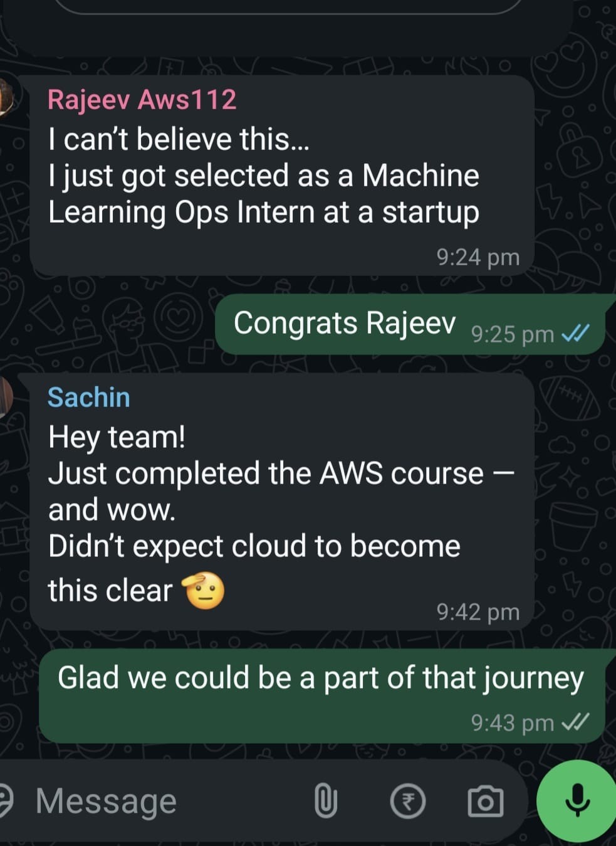Screen dimensions: 616x846
Task: Tap the paperclip attachment icon
Action: [x=325, y=801]
